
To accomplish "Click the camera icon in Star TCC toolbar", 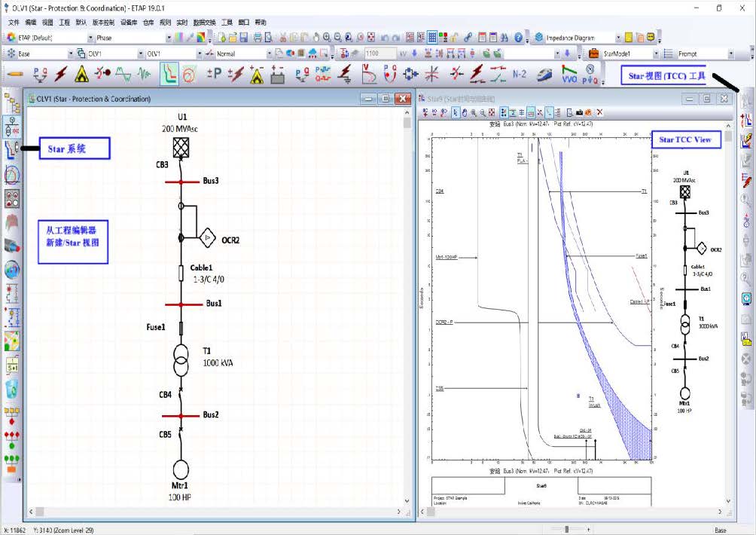I will click(578, 112).
